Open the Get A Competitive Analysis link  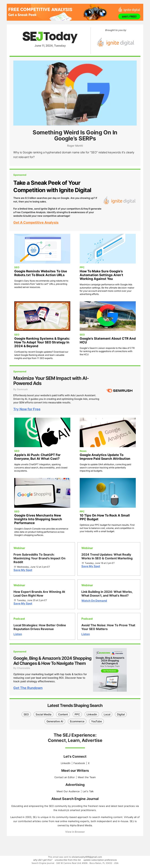36,222
